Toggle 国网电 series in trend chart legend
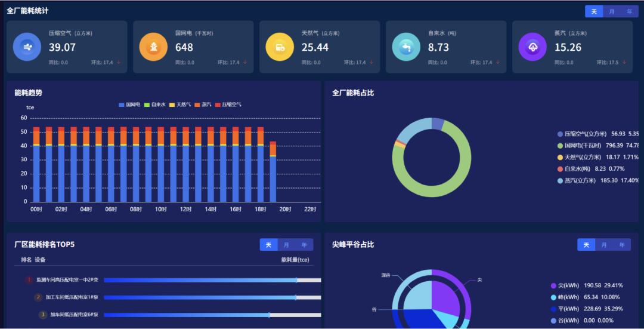This screenshot has height=329, width=644. (129, 104)
